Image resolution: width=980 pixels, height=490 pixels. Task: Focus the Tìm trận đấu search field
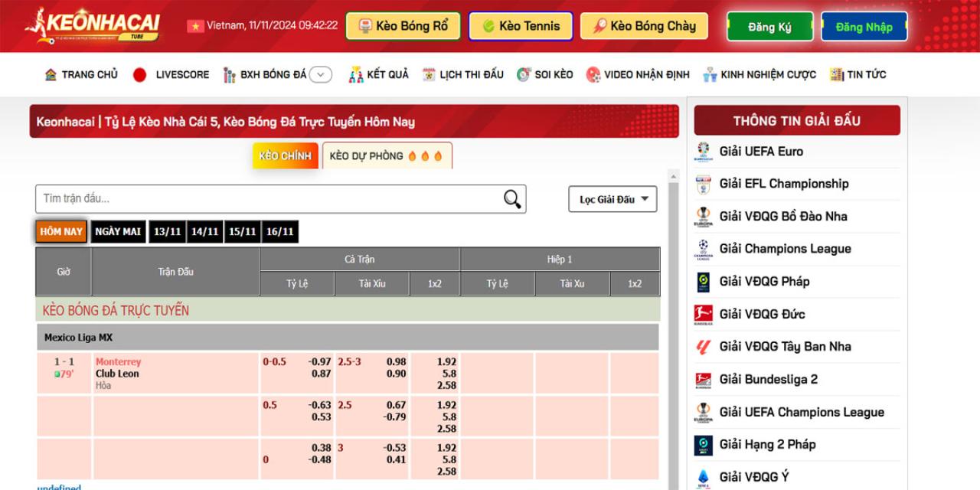pyautogui.click(x=268, y=199)
